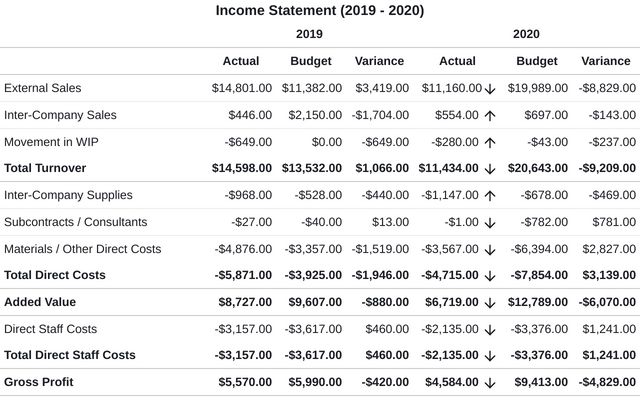Click the up arrow beside Inter-Company Sales 2020 Actual
This screenshot has width=640, height=400.
(490, 115)
